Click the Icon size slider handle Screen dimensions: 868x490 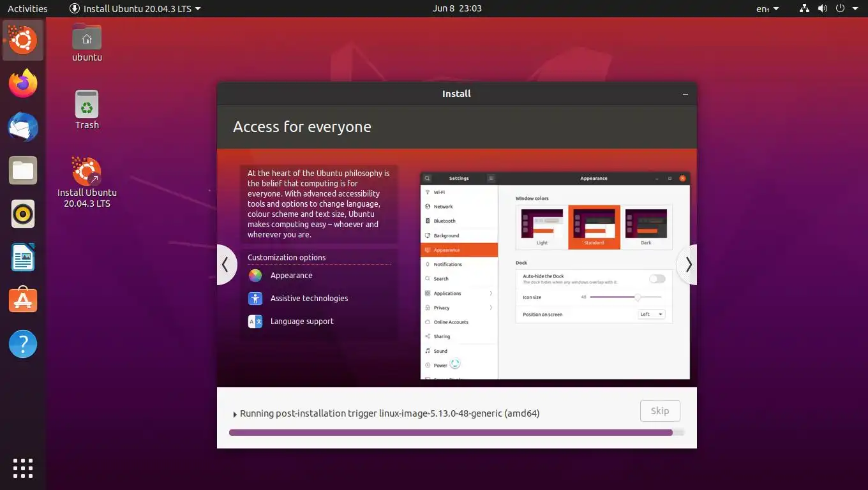point(637,297)
